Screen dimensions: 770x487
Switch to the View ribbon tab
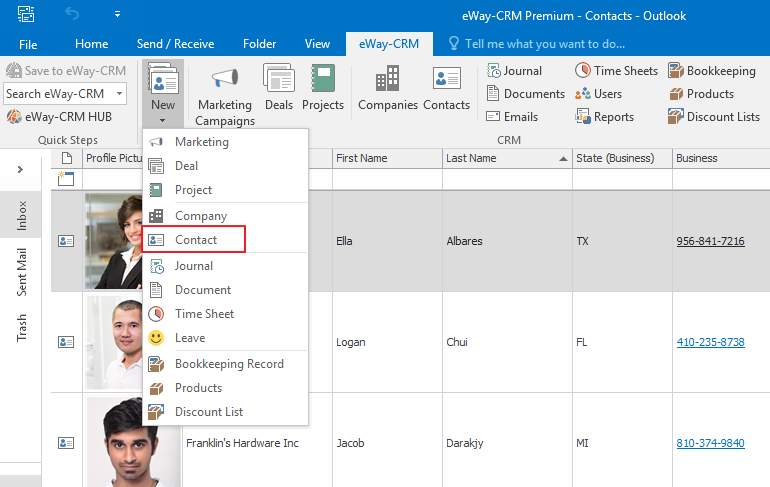click(x=317, y=44)
